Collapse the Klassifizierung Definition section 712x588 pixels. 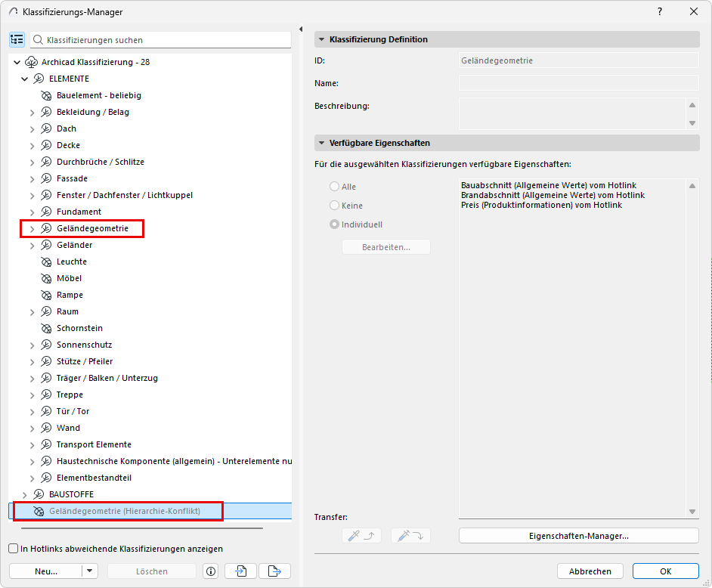pos(321,39)
